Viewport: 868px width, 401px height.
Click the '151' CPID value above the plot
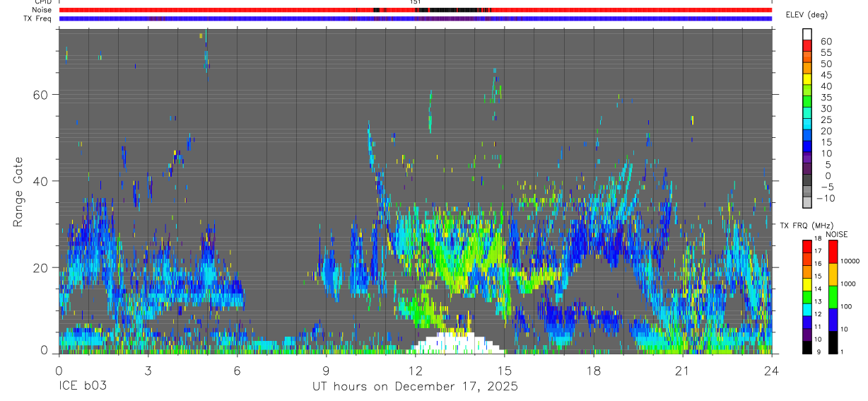tap(415, 2)
